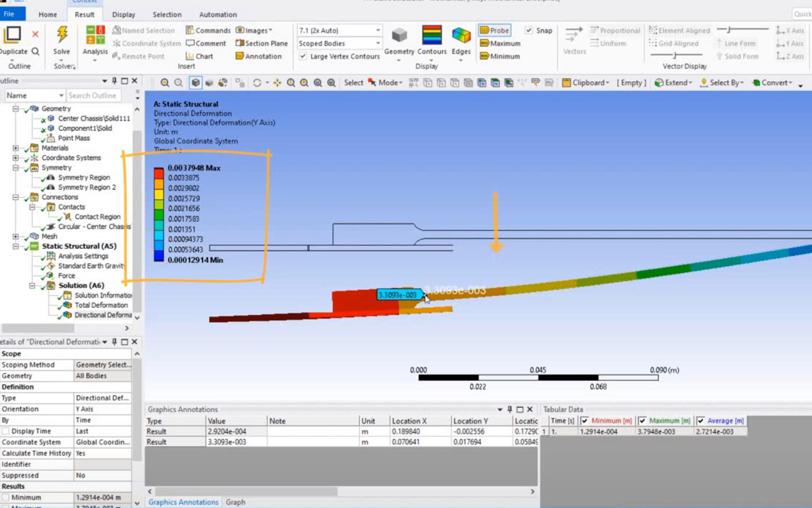Open the Graph tab
Image resolution: width=812 pixels, height=508 pixels.
coord(235,502)
